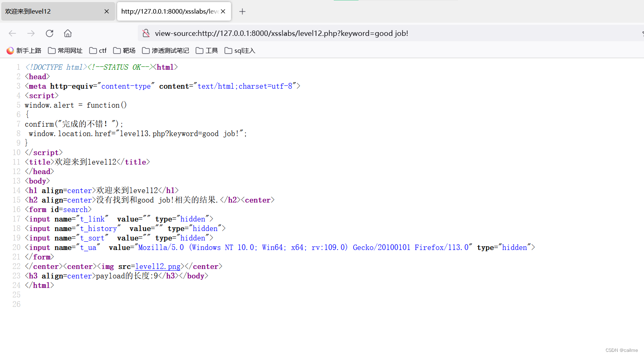
Task: Click the closing </html> tag line
Action: (x=39, y=285)
